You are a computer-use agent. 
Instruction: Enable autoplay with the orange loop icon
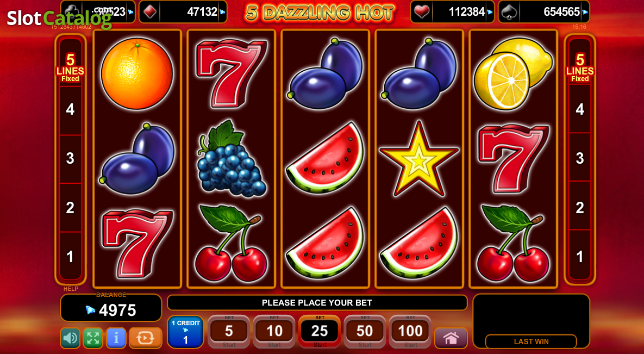(x=146, y=338)
